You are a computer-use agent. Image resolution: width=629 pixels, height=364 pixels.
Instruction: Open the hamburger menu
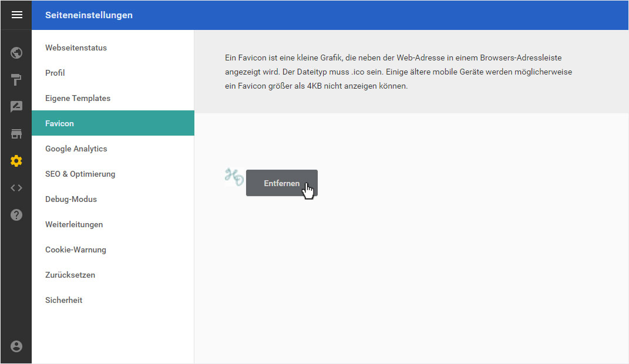pos(16,15)
